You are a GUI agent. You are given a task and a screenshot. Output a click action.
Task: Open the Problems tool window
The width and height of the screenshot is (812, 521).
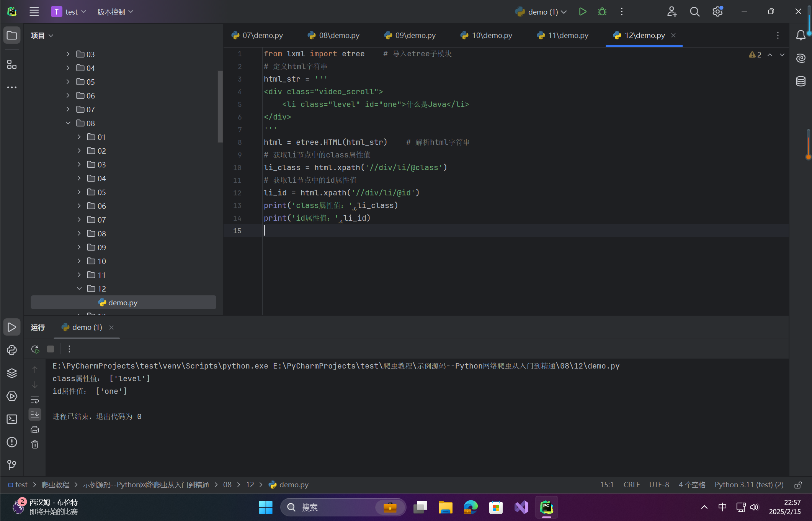pyautogui.click(x=12, y=442)
